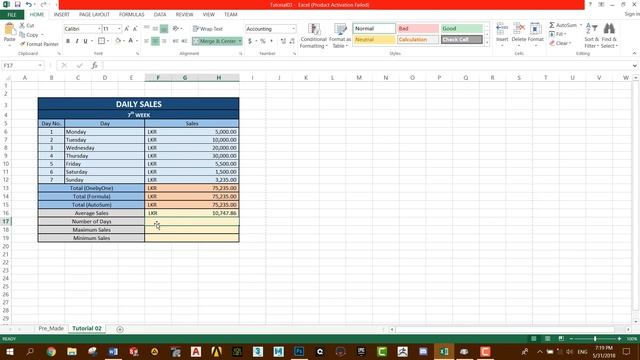Open the Name Box dropdown

(40, 65)
